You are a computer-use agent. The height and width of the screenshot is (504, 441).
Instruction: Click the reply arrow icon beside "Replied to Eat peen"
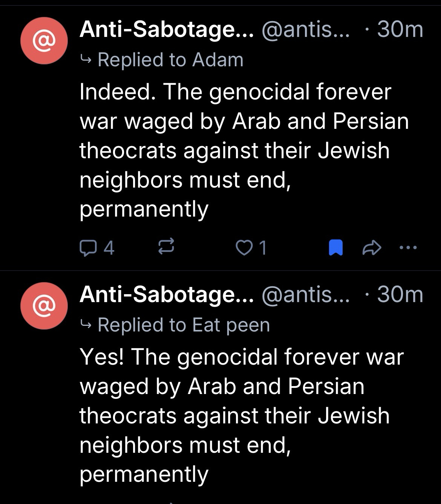[86, 325]
